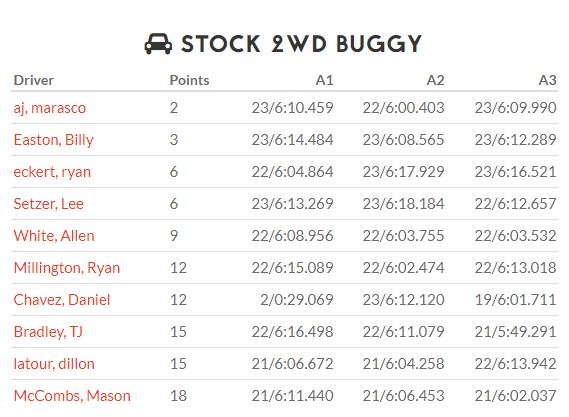Click the car icon beside Stock 2WD Buggy
The height and width of the screenshot is (417, 569).
point(158,44)
